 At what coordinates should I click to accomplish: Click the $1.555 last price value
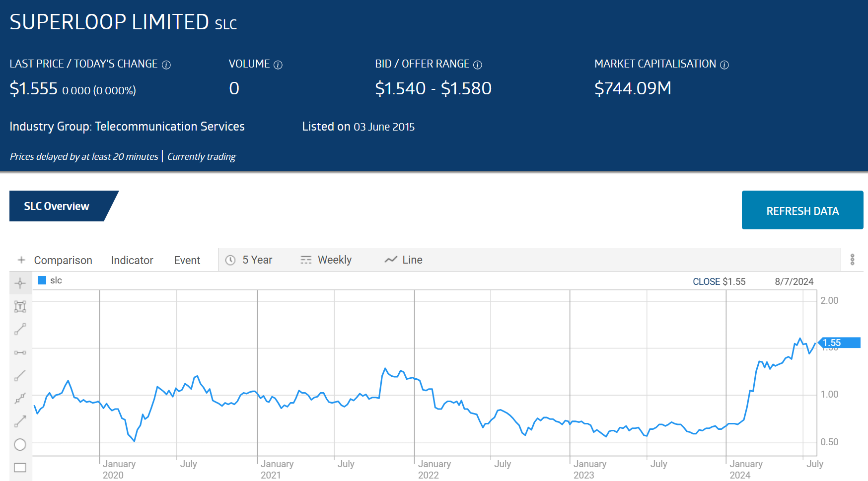tap(34, 89)
